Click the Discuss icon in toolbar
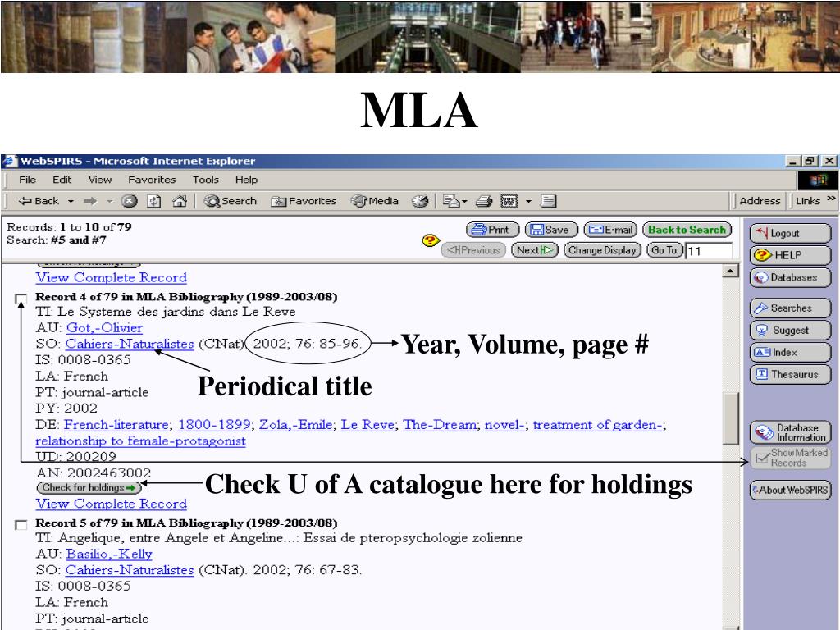The image size is (840, 630). [549, 202]
